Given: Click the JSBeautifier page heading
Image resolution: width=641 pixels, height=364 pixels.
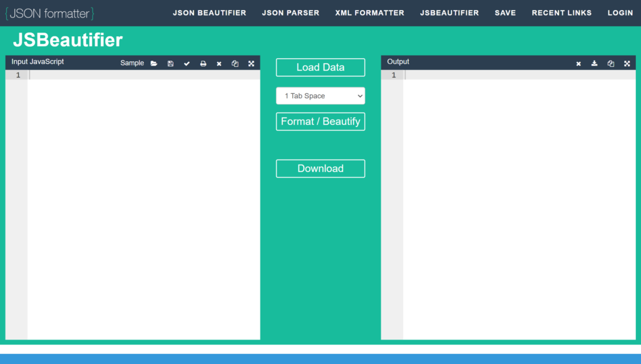Looking at the screenshot, I should pos(68,40).
